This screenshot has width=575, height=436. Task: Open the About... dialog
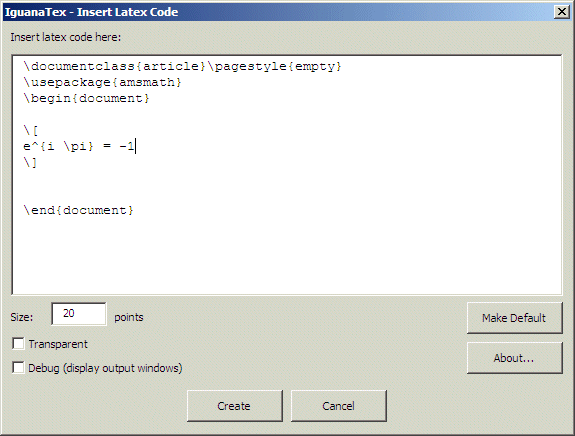pyautogui.click(x=514, y=358)
